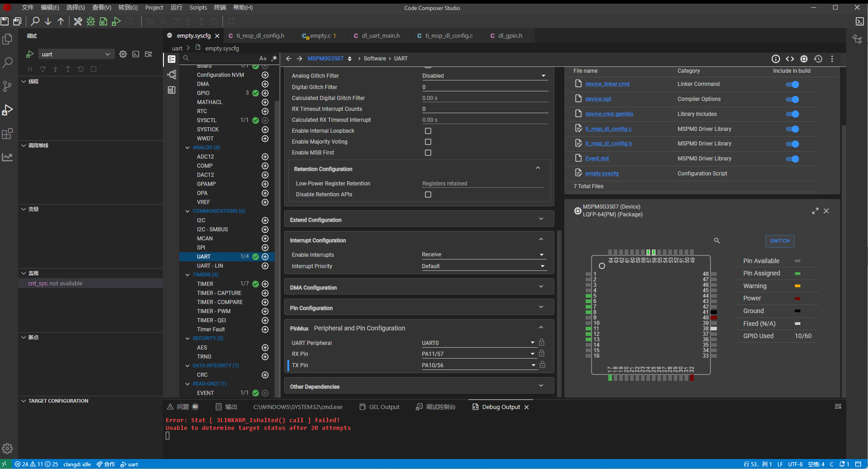
Task: Switch to the dl_uart_main.h tab
Action: click(x=380, y=35)
